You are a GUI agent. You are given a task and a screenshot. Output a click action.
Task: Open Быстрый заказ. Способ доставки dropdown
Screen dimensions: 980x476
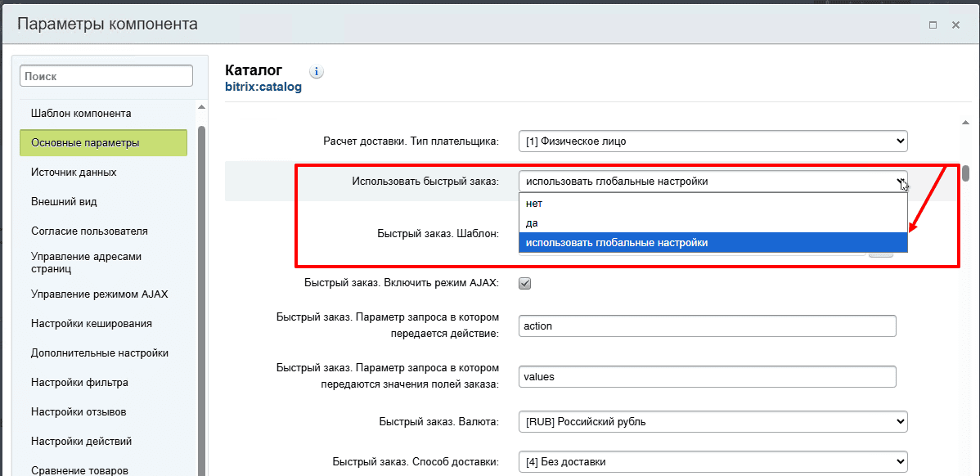713,461
